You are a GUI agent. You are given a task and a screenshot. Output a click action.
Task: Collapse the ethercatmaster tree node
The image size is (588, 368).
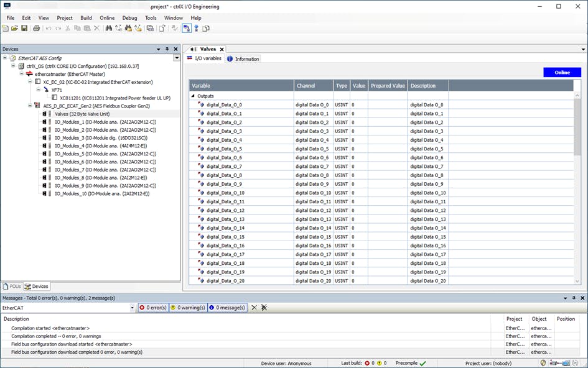point(22,74)
